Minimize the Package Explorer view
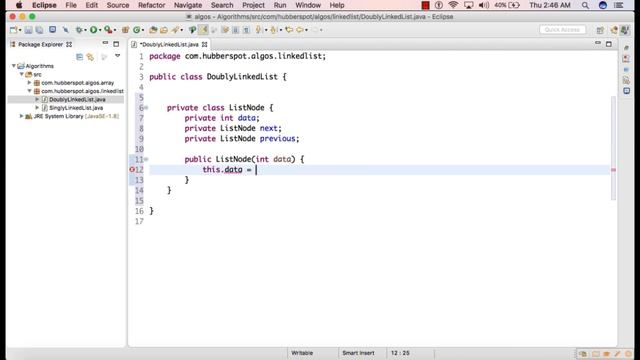The height and width of the screenshot is (360, 640). (x=105, y=43)
